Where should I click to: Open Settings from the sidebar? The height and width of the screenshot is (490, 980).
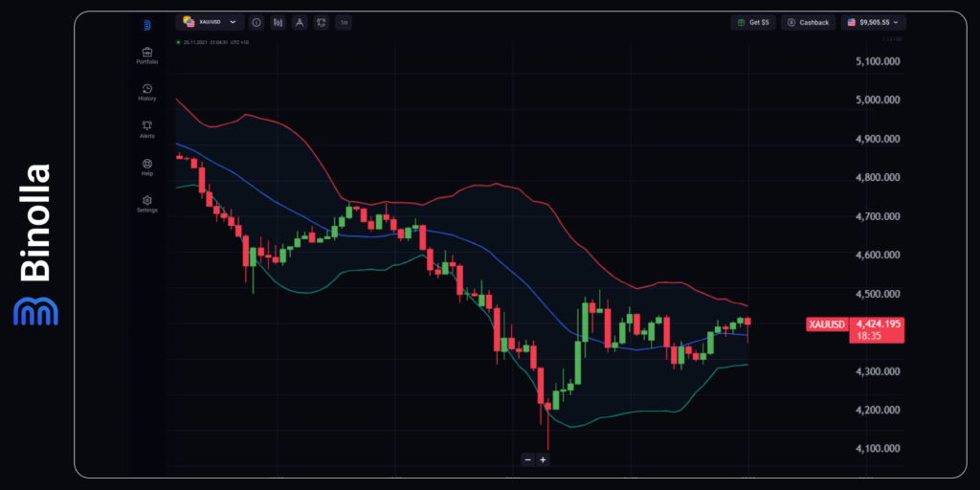click(146, 204)
